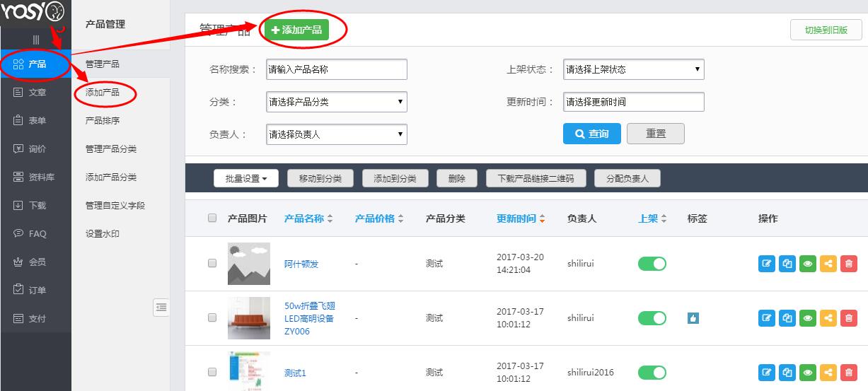Click the green 添加产品 button
The width and height of the screenshot is (868, 391).
297,30
